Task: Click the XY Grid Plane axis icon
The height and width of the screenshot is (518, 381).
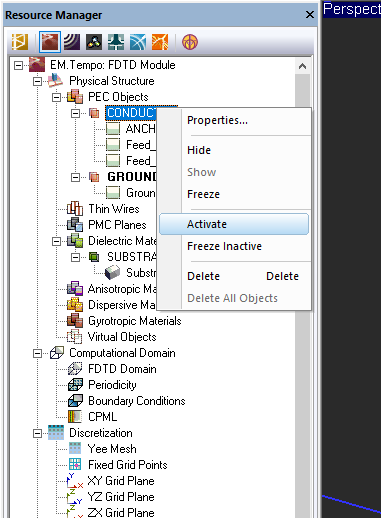Action: coord(75,481)
